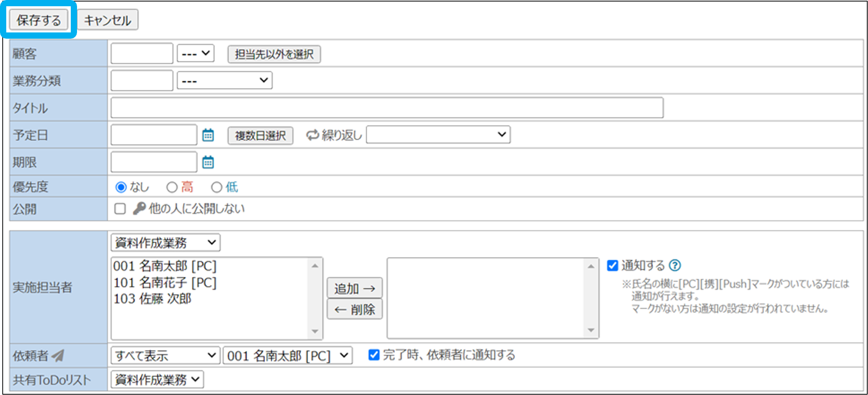
Task: Click the key icon in 公開 row
Action: (x=139, y=209)
